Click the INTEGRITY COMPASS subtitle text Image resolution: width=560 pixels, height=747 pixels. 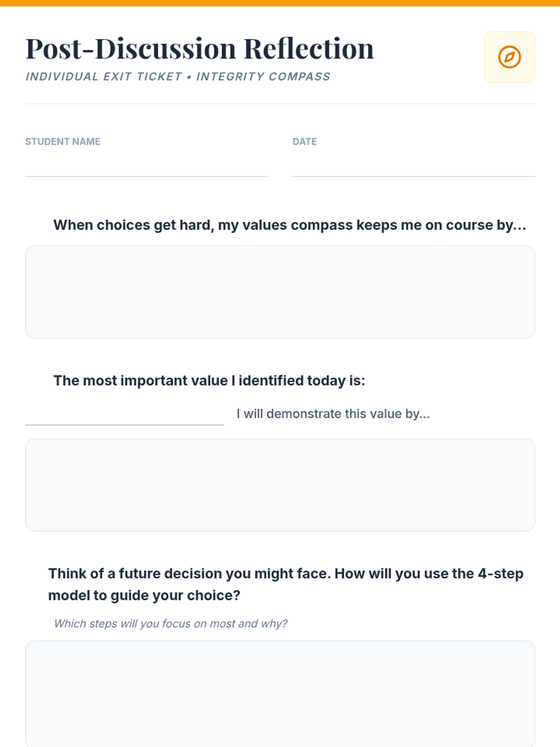tap(263, 77)
